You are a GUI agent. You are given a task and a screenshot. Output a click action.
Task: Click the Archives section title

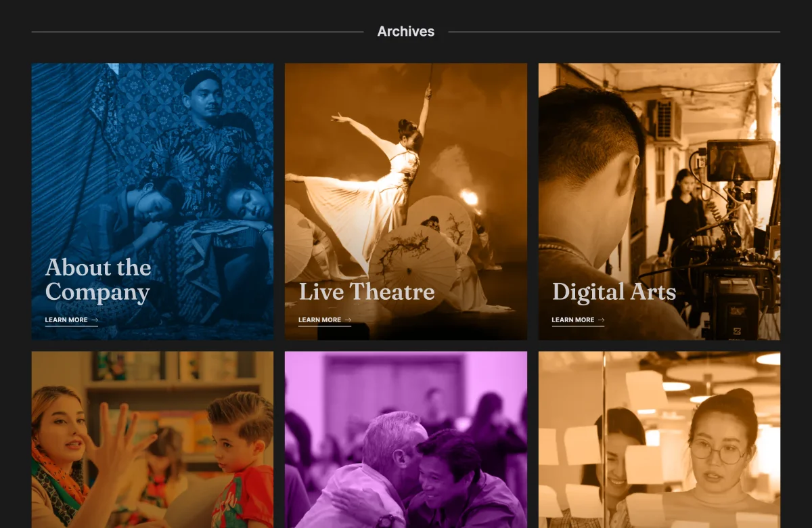point(406,32)
